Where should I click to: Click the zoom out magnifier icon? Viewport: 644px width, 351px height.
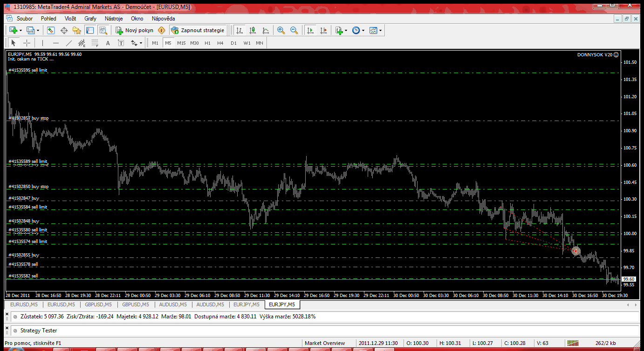tap(294, 30)
